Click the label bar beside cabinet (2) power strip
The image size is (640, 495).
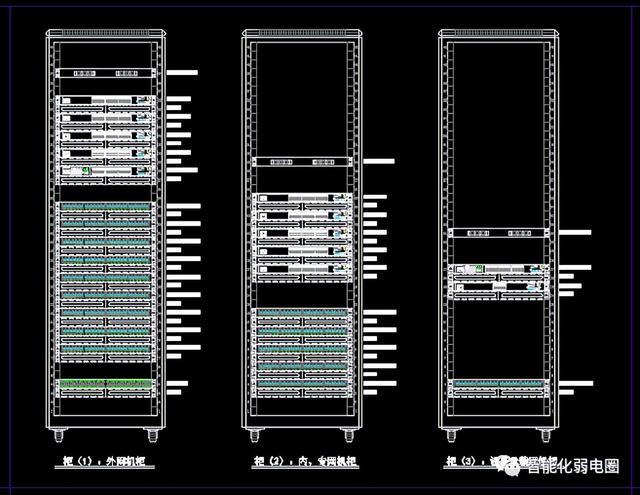coord(379,161)
